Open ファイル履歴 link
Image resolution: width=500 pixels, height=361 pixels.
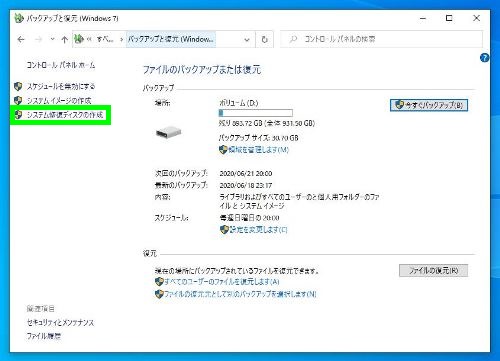pyautogui.click(x=44, y=336)
